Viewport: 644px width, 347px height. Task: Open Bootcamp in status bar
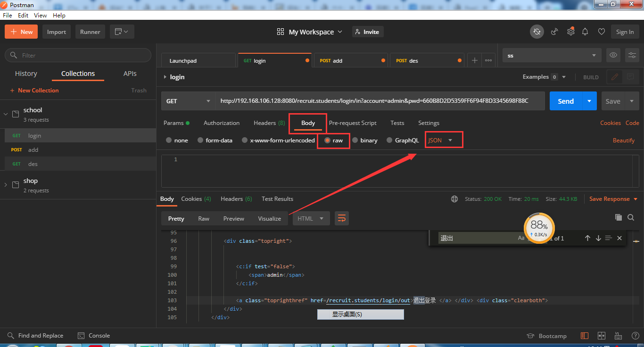tap(546, 336)
